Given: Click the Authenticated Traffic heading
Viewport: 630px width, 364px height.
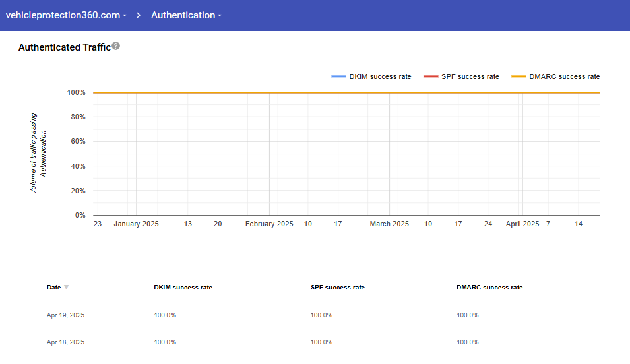Looking at the screenshot, I should coord(64,47).
